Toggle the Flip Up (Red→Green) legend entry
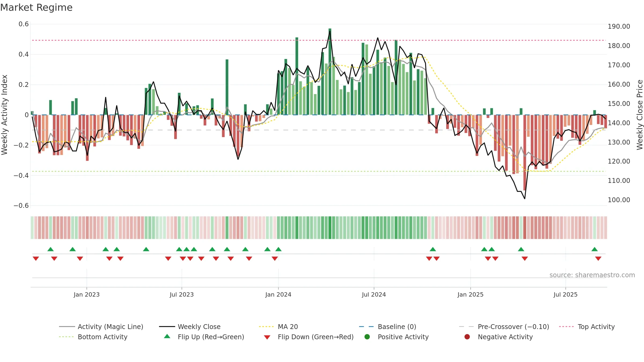This screenshot has width=644, height=362. pos(204,337)
